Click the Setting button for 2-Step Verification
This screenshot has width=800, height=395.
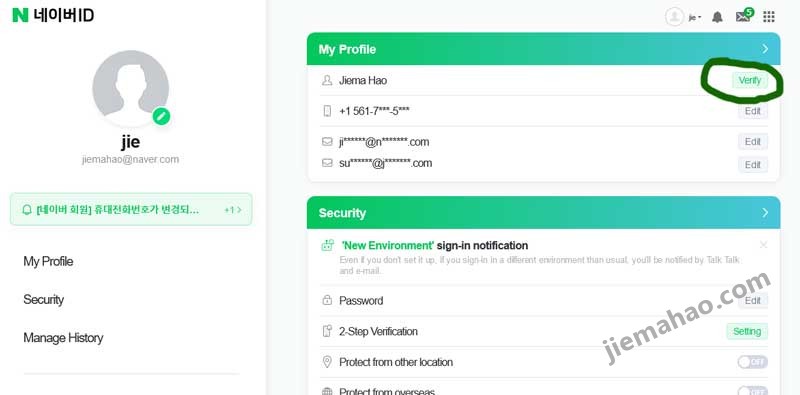pos(747,331)
